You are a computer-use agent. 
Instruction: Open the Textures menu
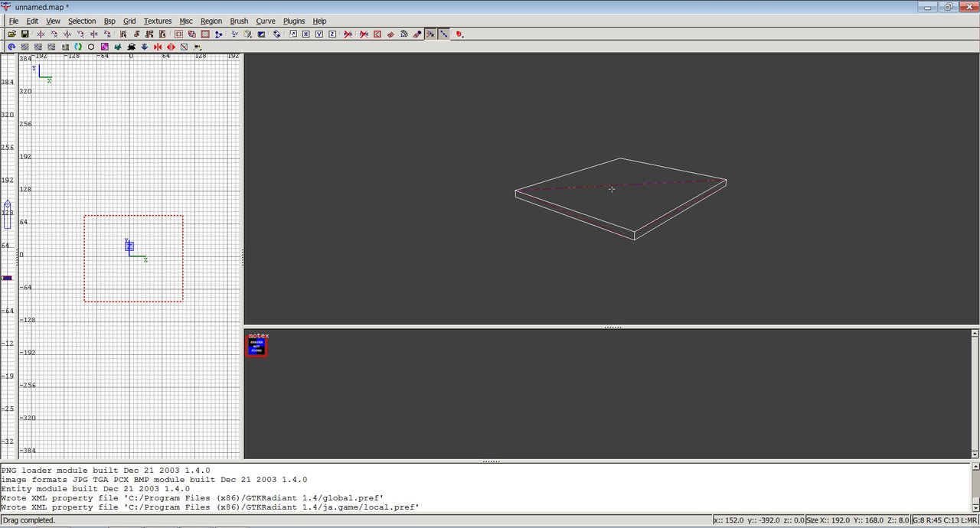pyautogui.click(x=158, y=21)
